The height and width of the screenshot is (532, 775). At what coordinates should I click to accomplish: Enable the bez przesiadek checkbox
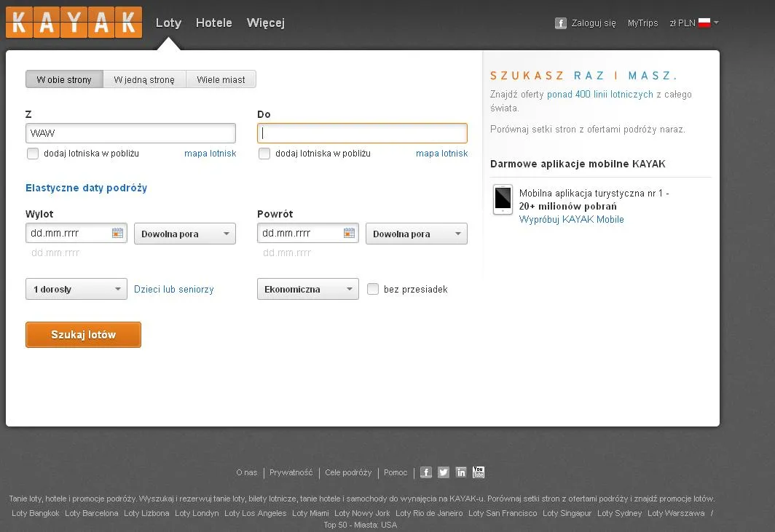[373, 289]
